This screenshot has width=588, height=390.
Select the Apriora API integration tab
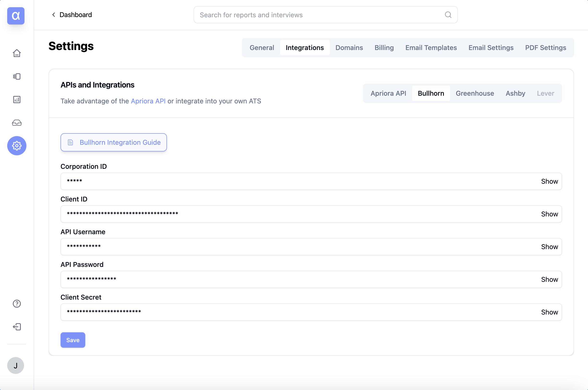pos(388,93)
